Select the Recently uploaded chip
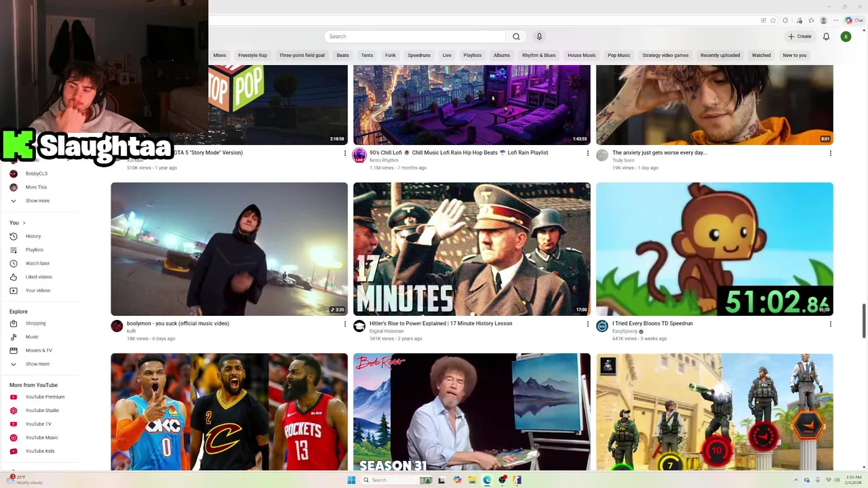Screen dimensions: 868x488 720,55
